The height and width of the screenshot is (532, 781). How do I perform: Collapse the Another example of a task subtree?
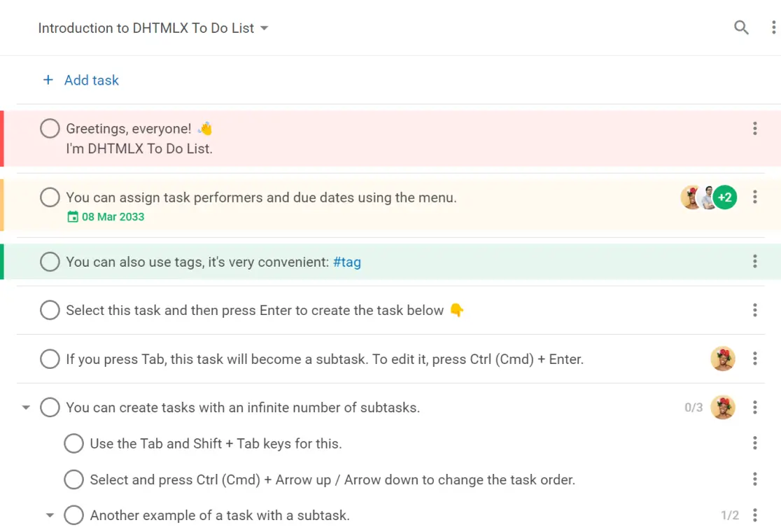(x=50, y=516)
